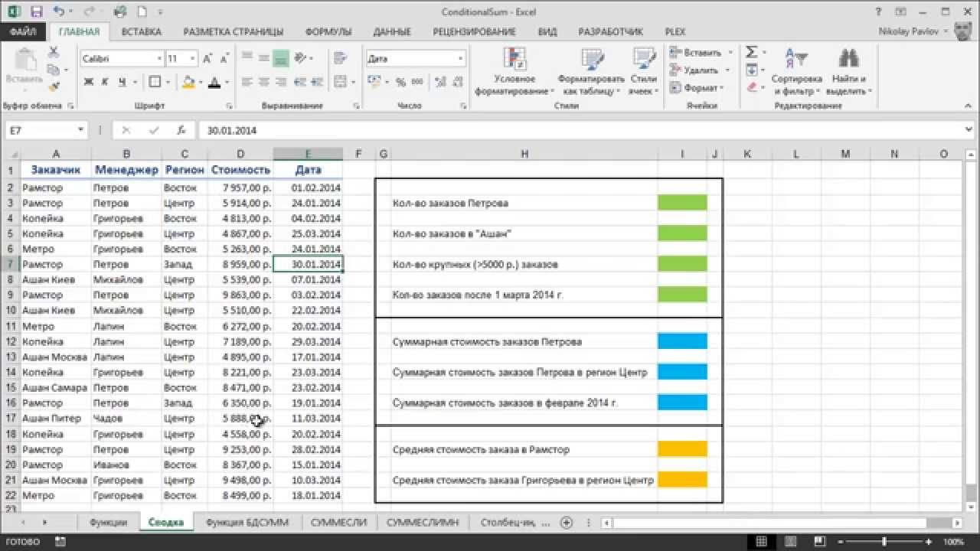Image resolution: width=980 pixels, height=551 pixels.
Task: Decrease font size with the smaller A
Action: point(223,58)
